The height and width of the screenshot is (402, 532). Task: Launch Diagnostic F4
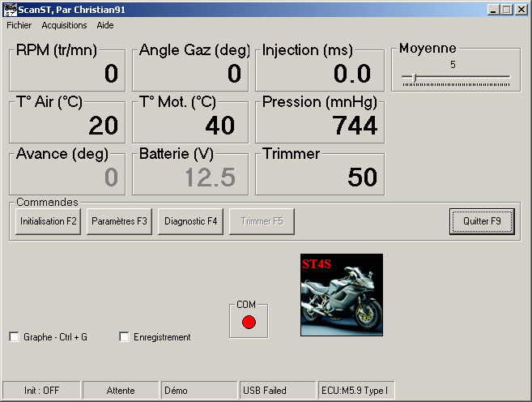pos(190,221)
